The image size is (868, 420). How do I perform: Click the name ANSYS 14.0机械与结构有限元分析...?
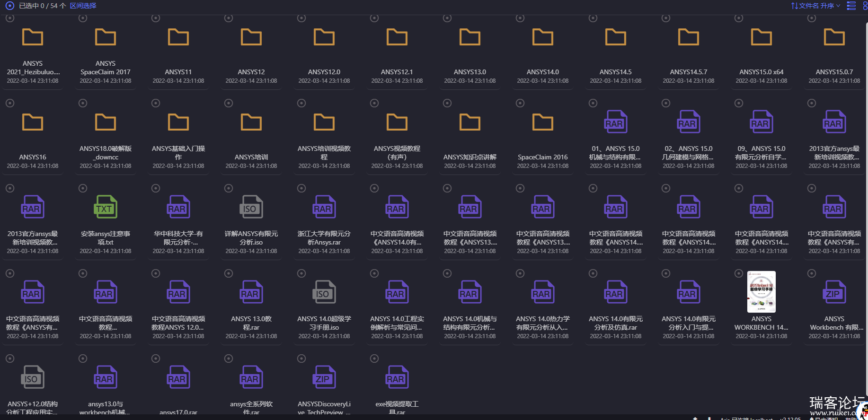470,323
